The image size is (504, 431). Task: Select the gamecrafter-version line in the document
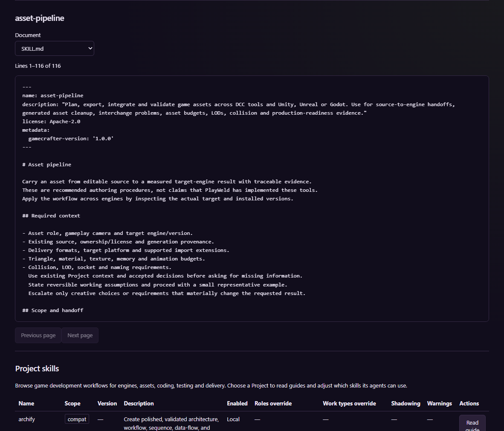click(71, 139)
